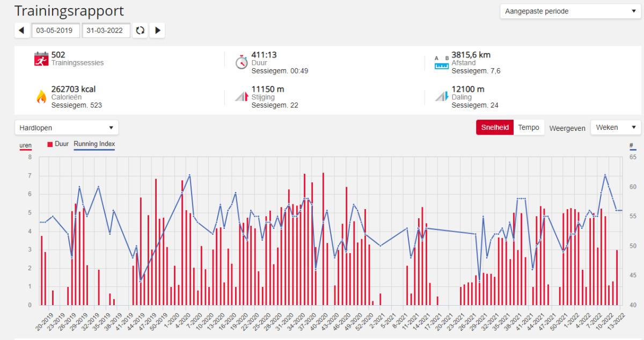Click the previous period arrow button
This screenshot has height=340, width=644.
coord(22,31)
